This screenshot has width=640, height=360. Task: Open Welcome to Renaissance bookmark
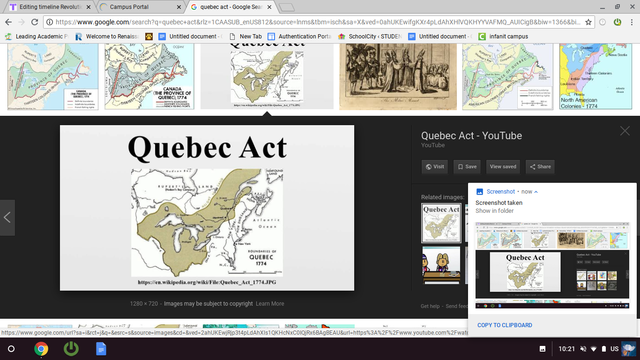point(107,36)
